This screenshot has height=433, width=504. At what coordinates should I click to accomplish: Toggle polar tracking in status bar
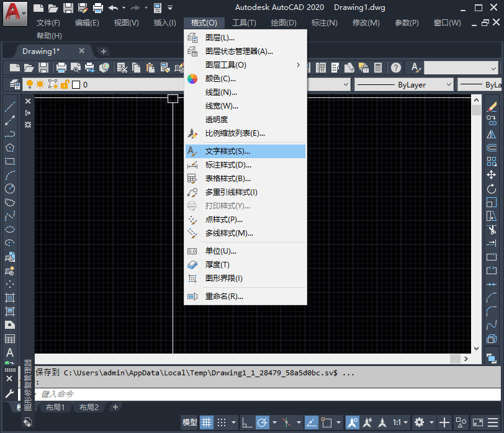point(263,422)
